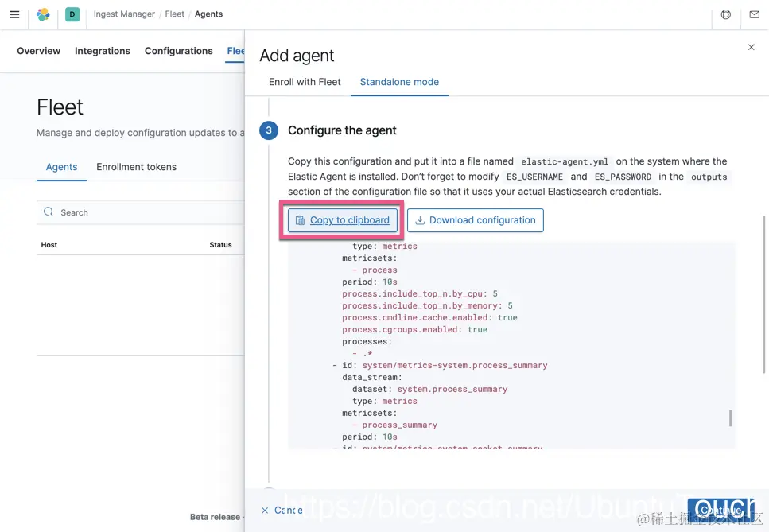The height and width of the screenshot is (532, 769).
Task: Open the Integrations tab
Action: pyautogui.click(x=103, y=51)
